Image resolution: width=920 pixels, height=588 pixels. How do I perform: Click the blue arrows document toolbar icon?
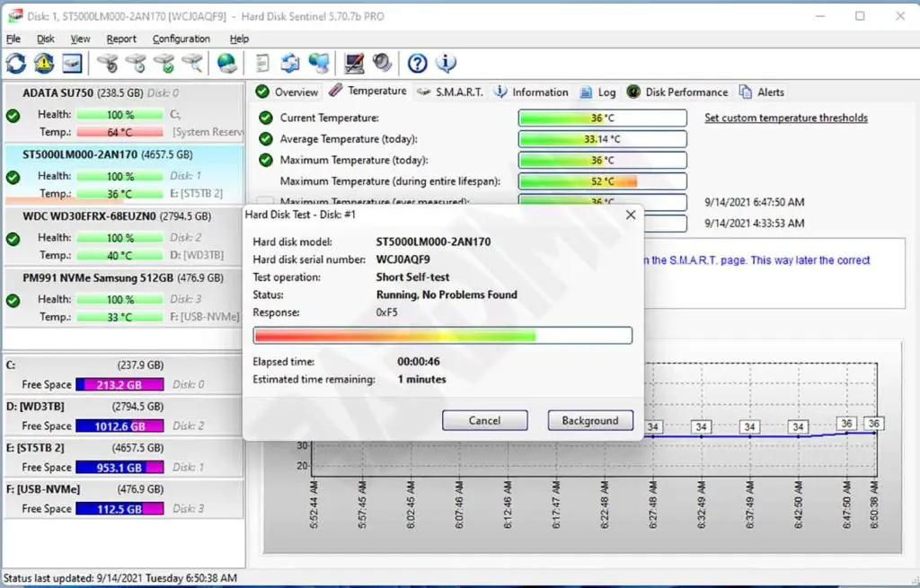click(x=290, y=63)
